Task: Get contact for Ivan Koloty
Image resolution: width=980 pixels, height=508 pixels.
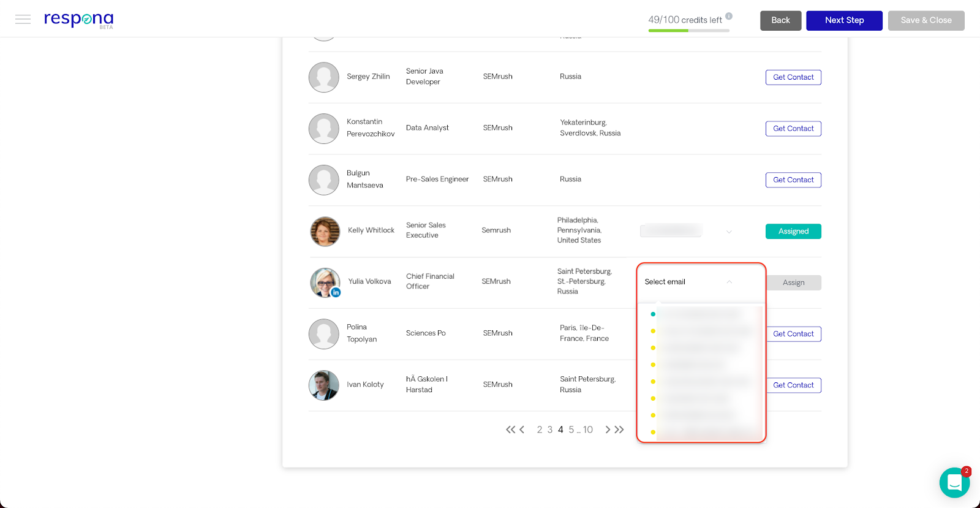Action: (x=793, y=385)
